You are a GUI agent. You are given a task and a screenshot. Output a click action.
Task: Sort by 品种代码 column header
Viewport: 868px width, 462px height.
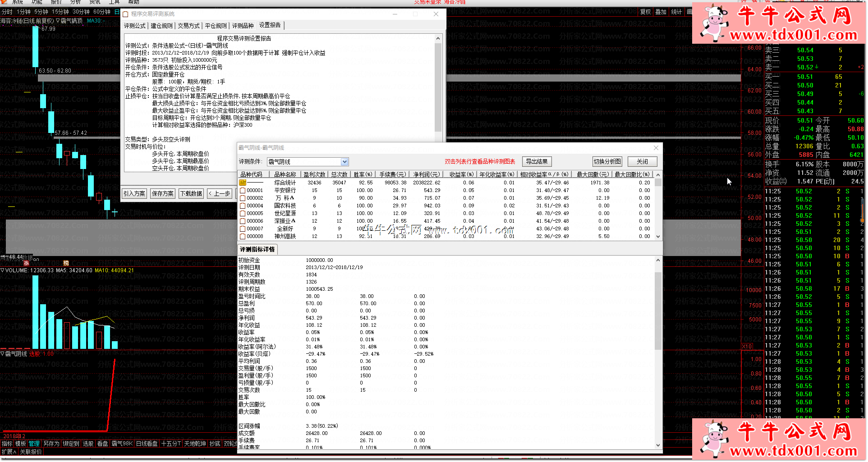[253, 174]
